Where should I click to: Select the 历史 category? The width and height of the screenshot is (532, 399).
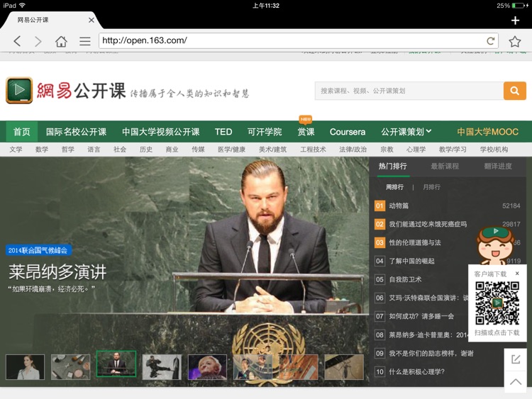tap(146, 150)
